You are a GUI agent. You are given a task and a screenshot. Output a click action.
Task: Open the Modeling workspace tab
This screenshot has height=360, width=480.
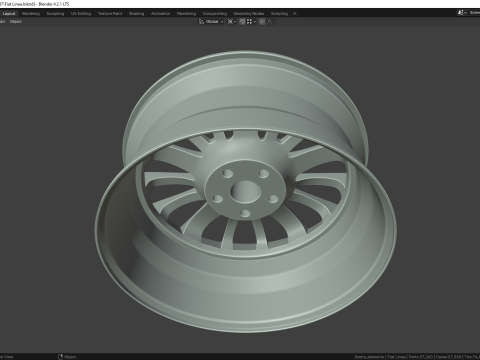point(31,14)
